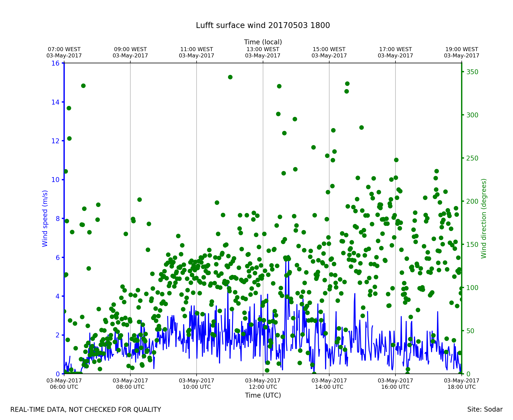Click the green "50" direction tick label
Viewport: 513px width, 420px height.
coord(470,331)
